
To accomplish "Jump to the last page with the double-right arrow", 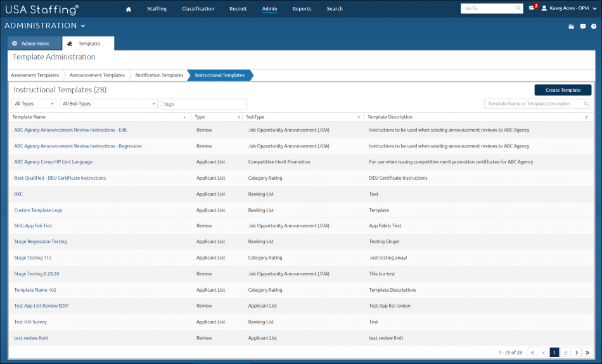I will (587, 353).
